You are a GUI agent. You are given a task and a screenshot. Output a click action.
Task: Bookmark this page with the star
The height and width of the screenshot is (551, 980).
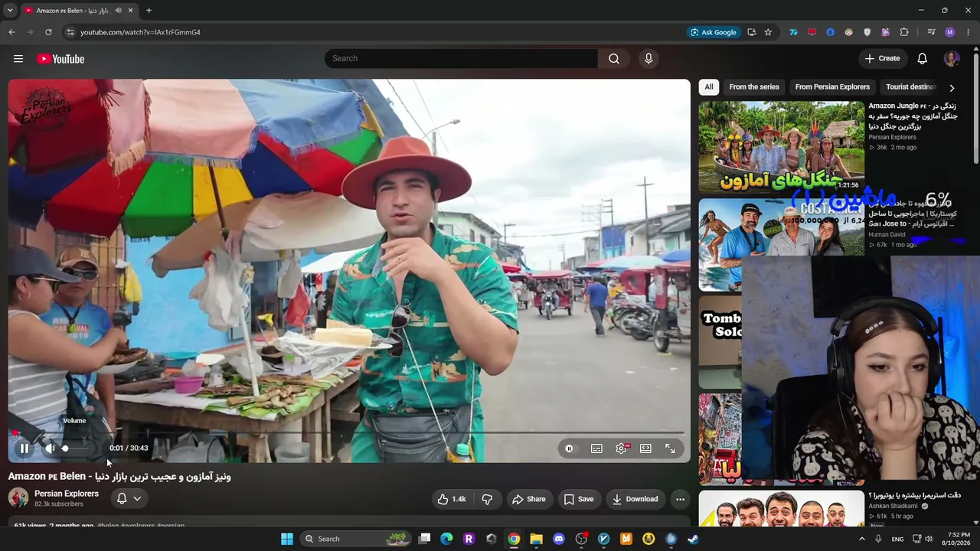tap(768, 32)
